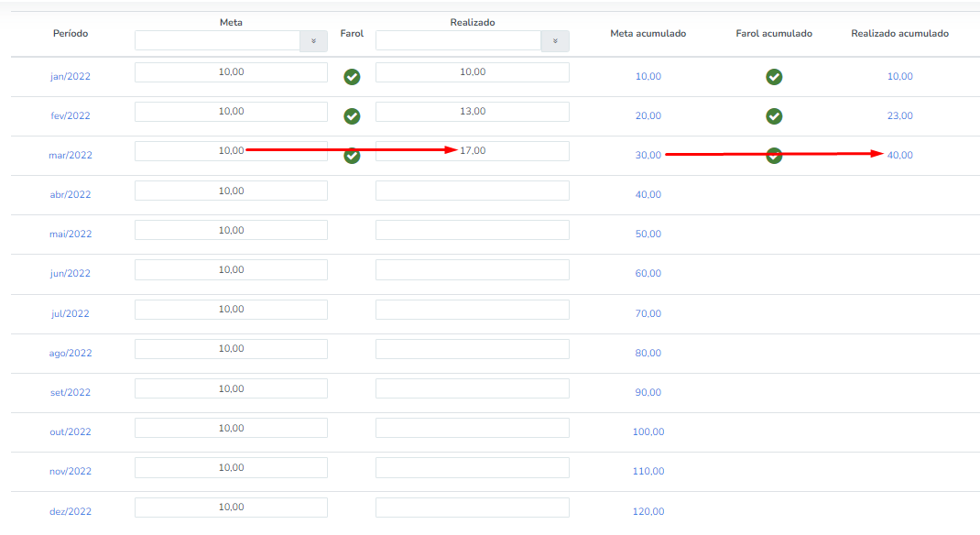Click Farol acumulado check icon for fev/2022
980x535 pixels.
pos(774,116)
